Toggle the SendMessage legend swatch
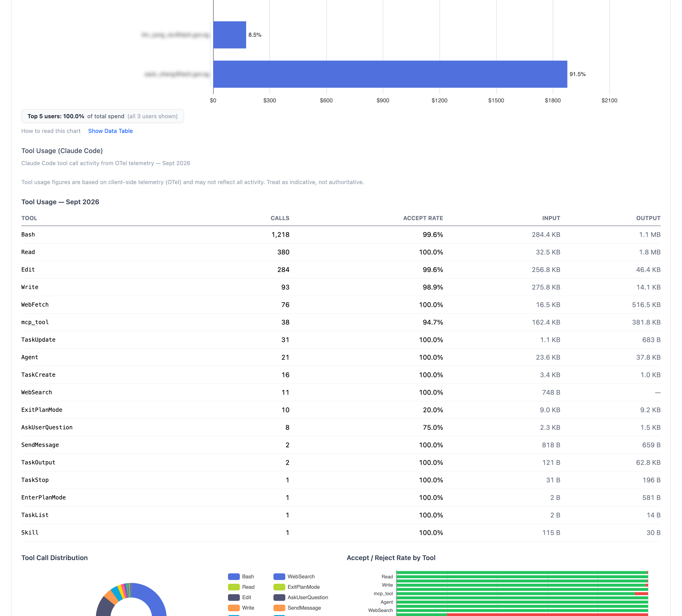Image resolution: width=682 pixels, height=616 pixels. pos(279,608)
